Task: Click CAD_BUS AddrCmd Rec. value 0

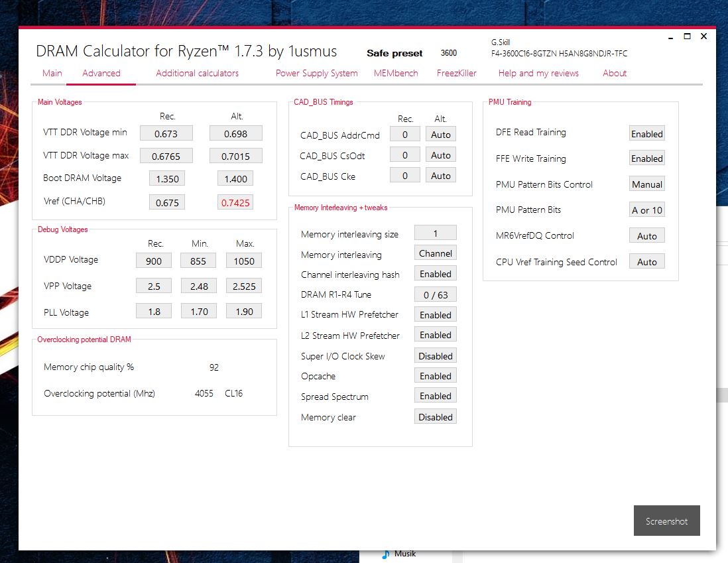Action: tap(405, 134)
